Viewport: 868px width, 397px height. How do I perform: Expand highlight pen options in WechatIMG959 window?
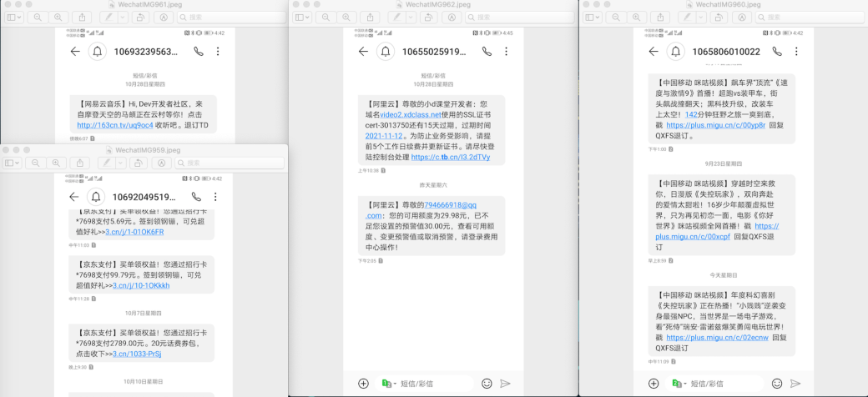click(121, 163)
